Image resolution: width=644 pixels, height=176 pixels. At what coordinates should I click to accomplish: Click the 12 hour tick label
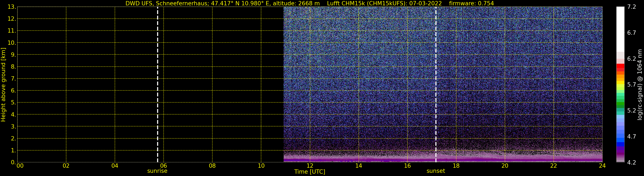pyautogui.click(x=310, y=166)
